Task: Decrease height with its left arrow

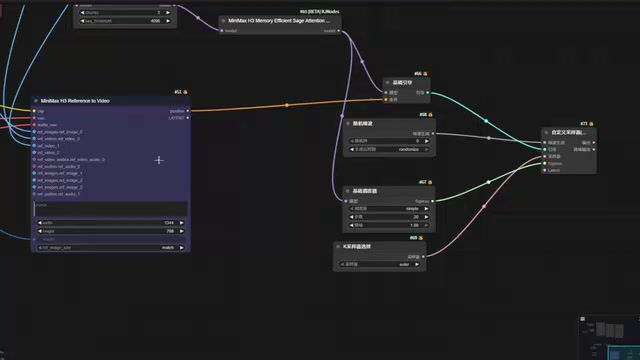Action: click(40, 231)
